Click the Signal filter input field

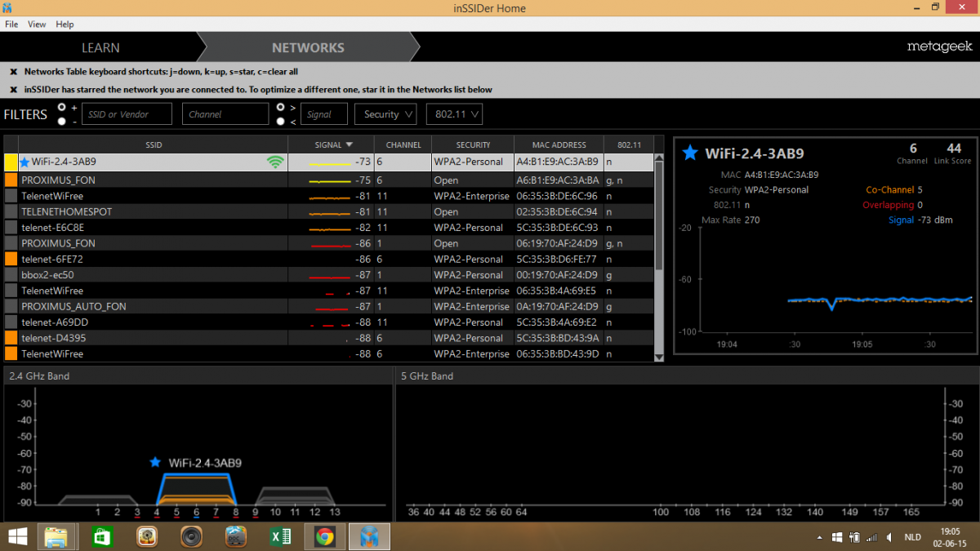[x=324, y=114]
